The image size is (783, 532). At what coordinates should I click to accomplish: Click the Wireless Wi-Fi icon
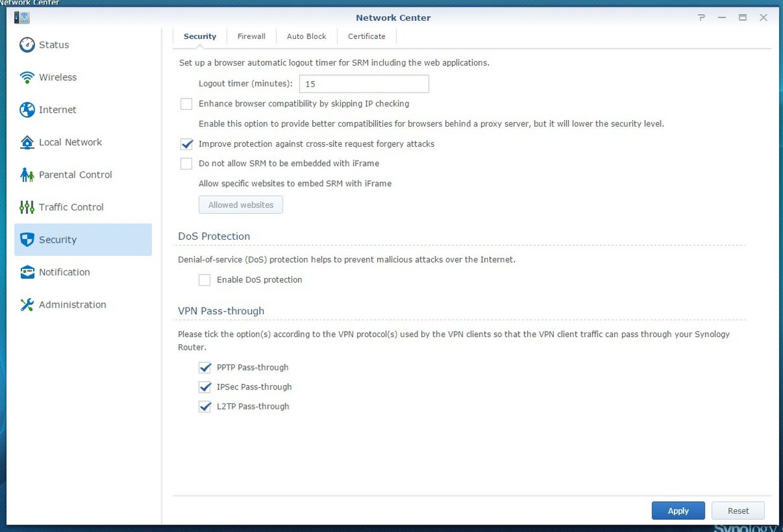point(27,78)
